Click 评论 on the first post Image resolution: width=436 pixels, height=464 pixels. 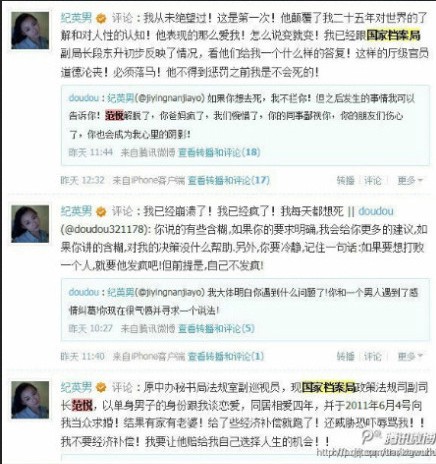[x=372, y=181]
